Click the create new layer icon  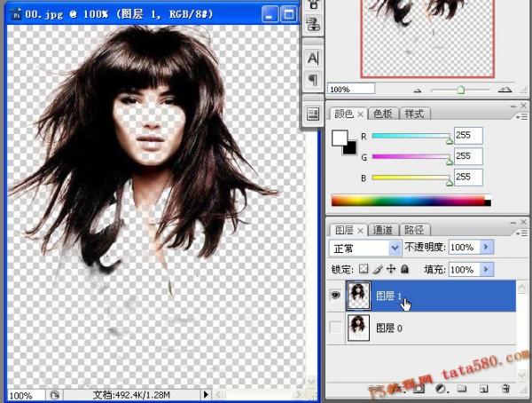tap(483, 389)
